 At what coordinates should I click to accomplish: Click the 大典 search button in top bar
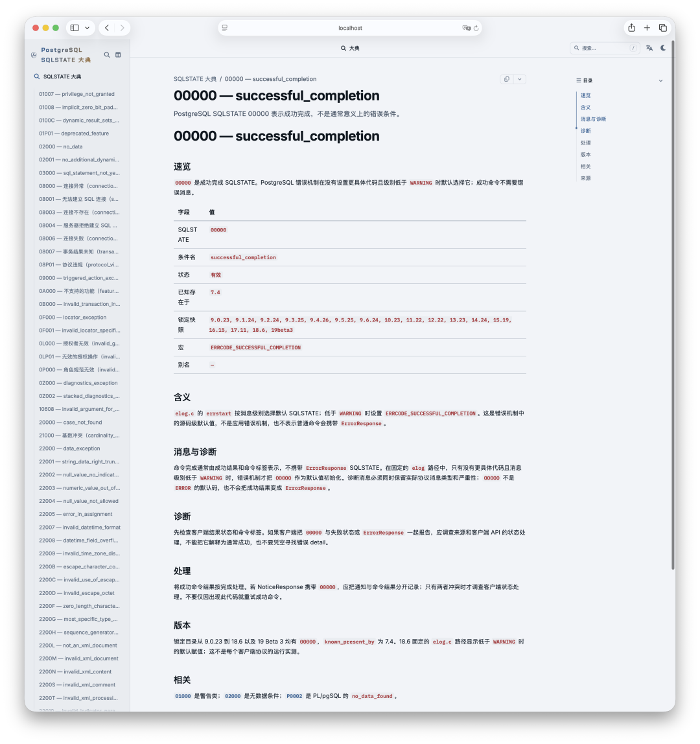point(350,49)
